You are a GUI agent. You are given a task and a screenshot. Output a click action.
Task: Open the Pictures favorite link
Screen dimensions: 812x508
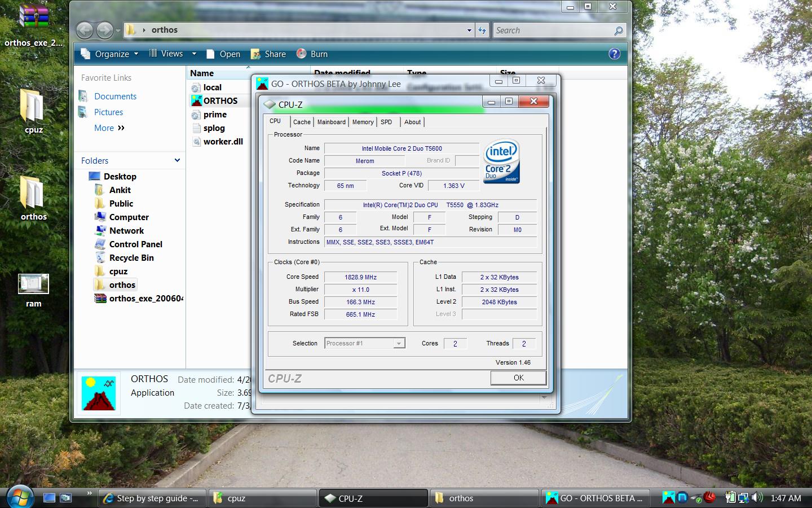pos(108,112)
